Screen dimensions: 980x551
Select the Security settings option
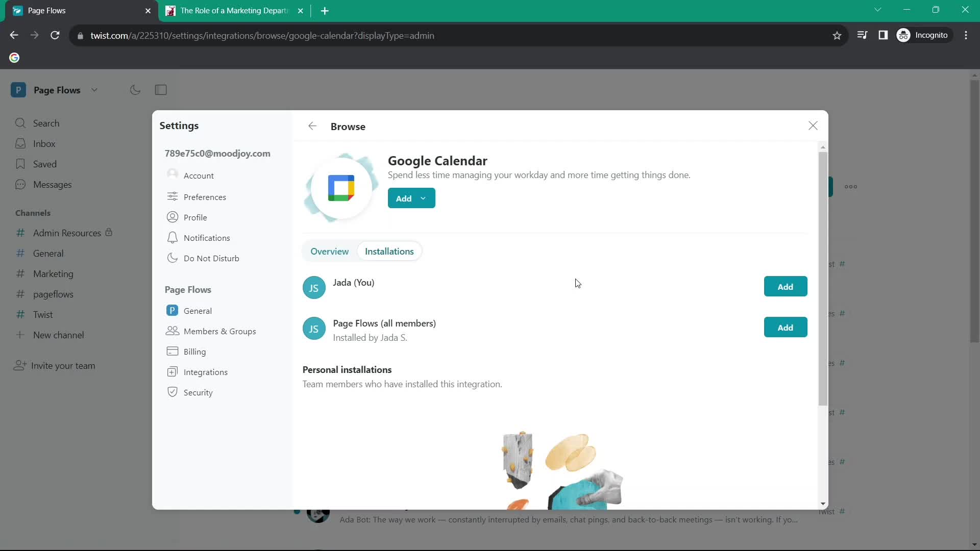(198, 392)
